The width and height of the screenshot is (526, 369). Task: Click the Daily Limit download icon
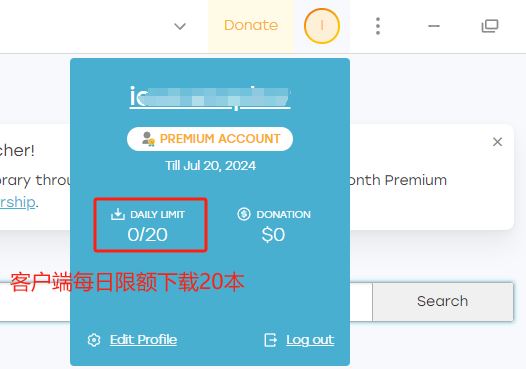[x=118, y=214]
